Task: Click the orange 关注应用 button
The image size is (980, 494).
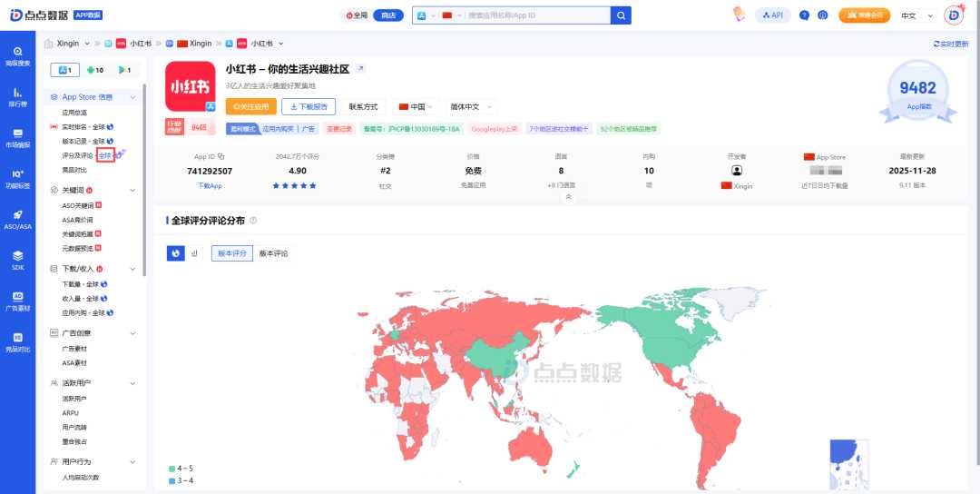Action: tap(251, 107)
